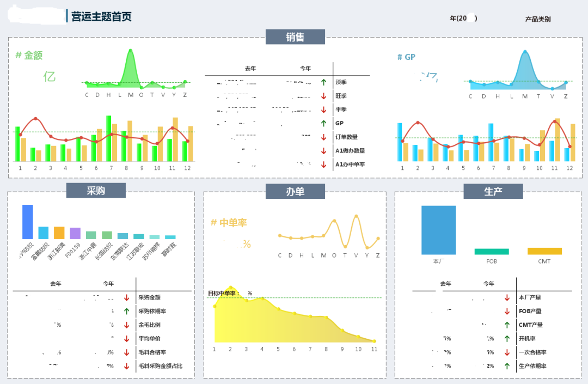The height and width of the screenshot is (384, 588).
Task: Click the month 2 point on yellow area chart
Action: [231, 288]
